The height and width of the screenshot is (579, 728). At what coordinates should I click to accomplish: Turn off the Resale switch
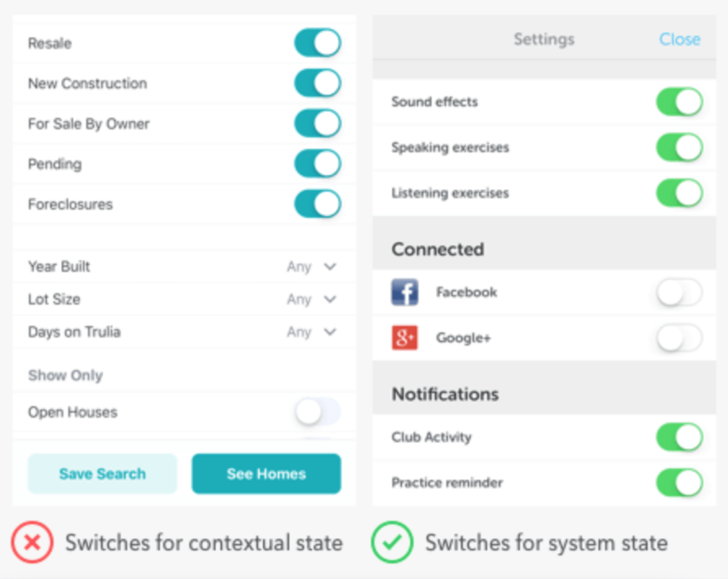point(318,43)
